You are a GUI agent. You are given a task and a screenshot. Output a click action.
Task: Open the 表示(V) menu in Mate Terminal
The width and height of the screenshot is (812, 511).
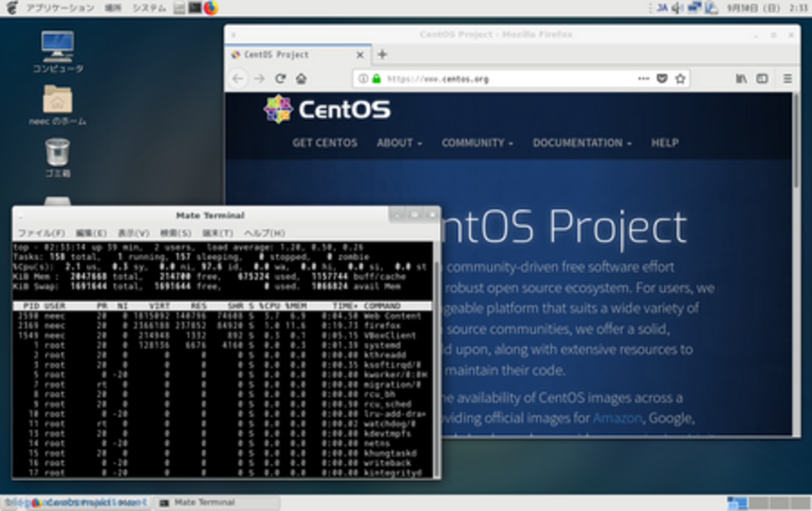coord(134,233)
